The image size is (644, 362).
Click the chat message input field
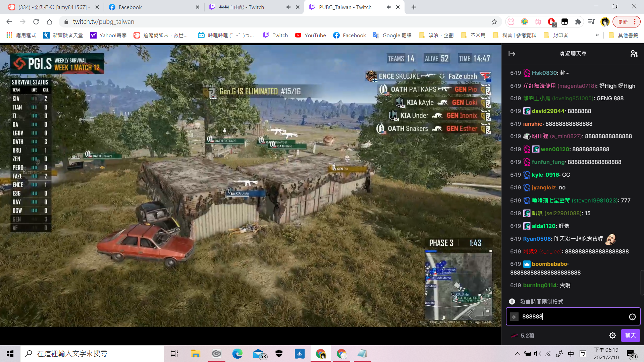[x=573, y=316]
